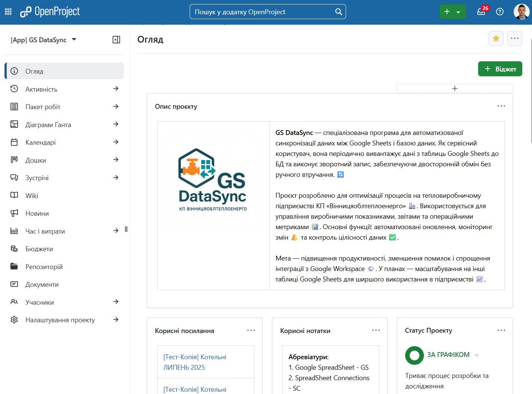Open the Котельні ЛИПЕНЬ 2025 link
Image resolution: width=532 pixels, height=394 pixels.
[x=195, y=362]
